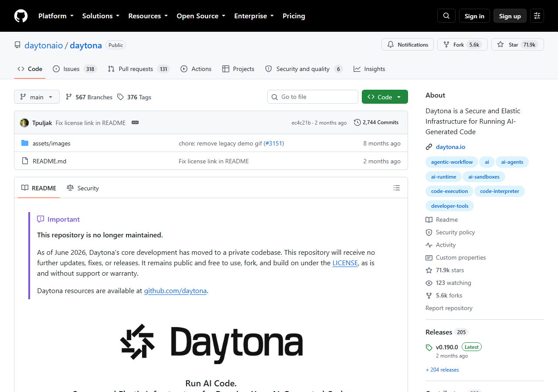Click the README.md file icon
558x392 pixels.
25,161
